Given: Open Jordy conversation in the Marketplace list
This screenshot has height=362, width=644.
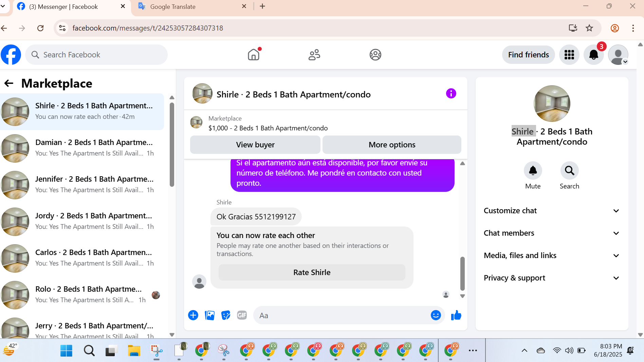Looking at the screenshot, I should pos(82,222).
